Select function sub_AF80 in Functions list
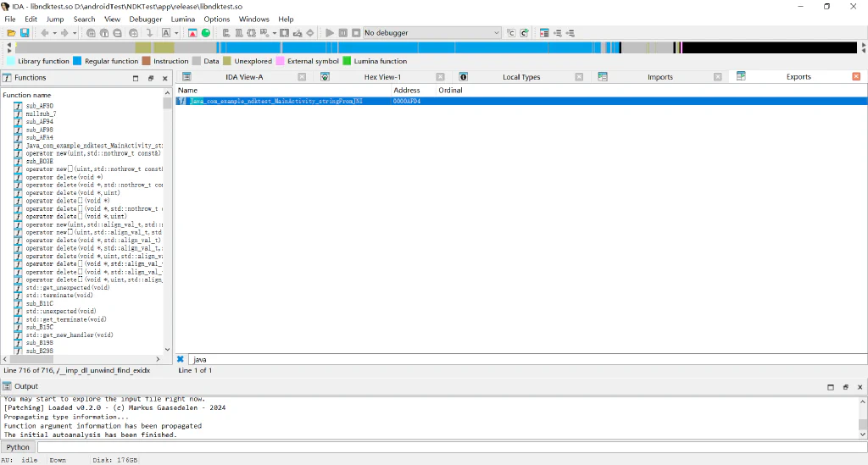The width and height of the screenshot is (868, 465). pos(39,106)
